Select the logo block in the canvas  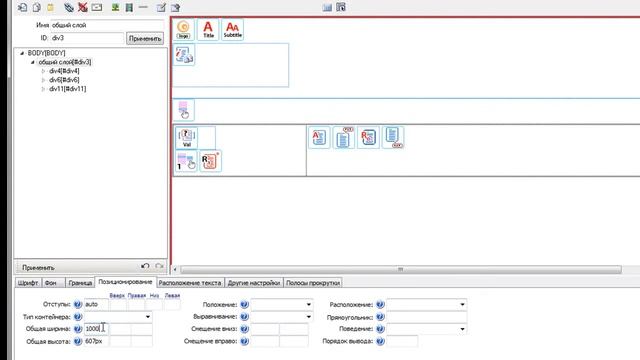184,30
